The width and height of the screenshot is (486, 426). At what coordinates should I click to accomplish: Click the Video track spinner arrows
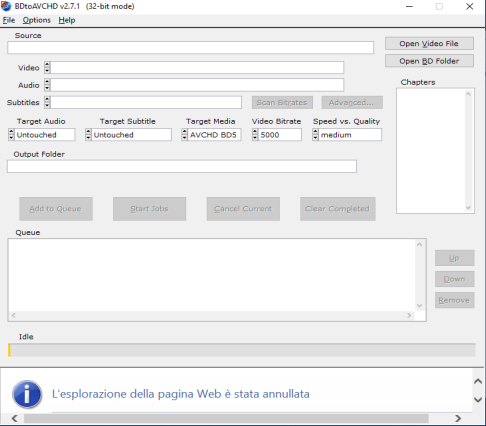coord(47,68)
